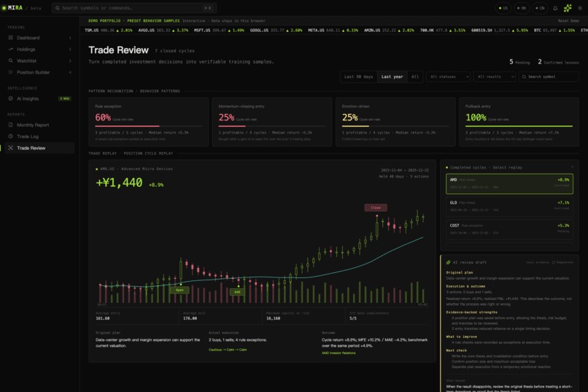Click the 5 Pending counter
The image size is (588, 392).
click(x=519, y=62)
